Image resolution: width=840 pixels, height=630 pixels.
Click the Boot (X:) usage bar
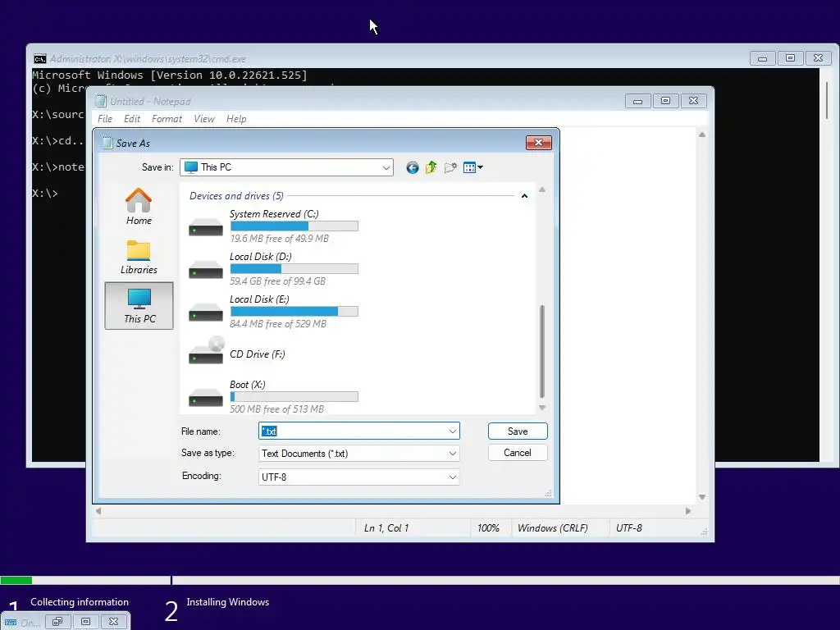294,397
